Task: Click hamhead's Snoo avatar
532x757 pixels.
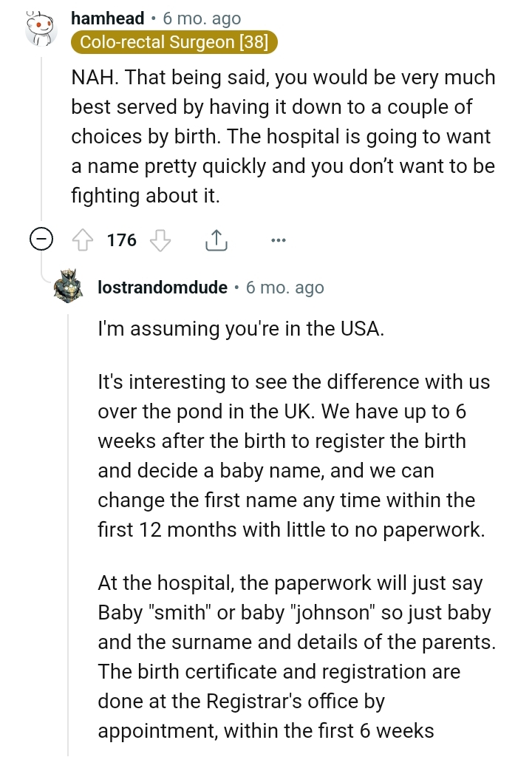Action: 40,29
